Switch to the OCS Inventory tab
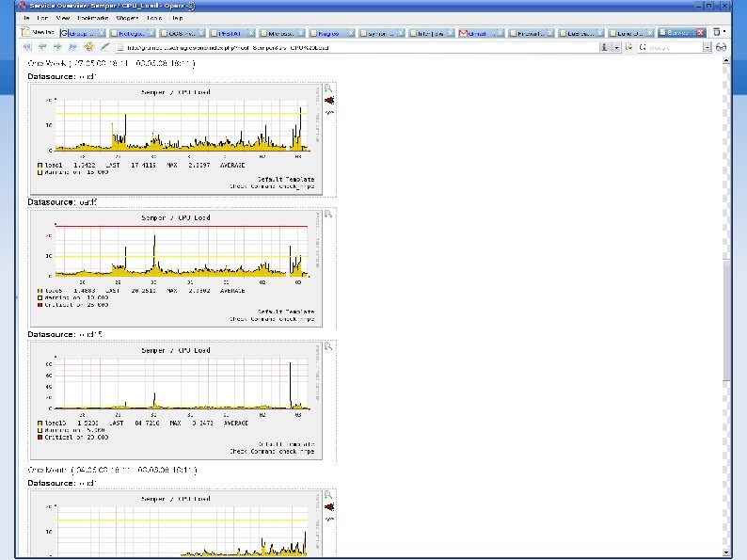This screenshot has width=747, height=560. (x=183, y=33)
